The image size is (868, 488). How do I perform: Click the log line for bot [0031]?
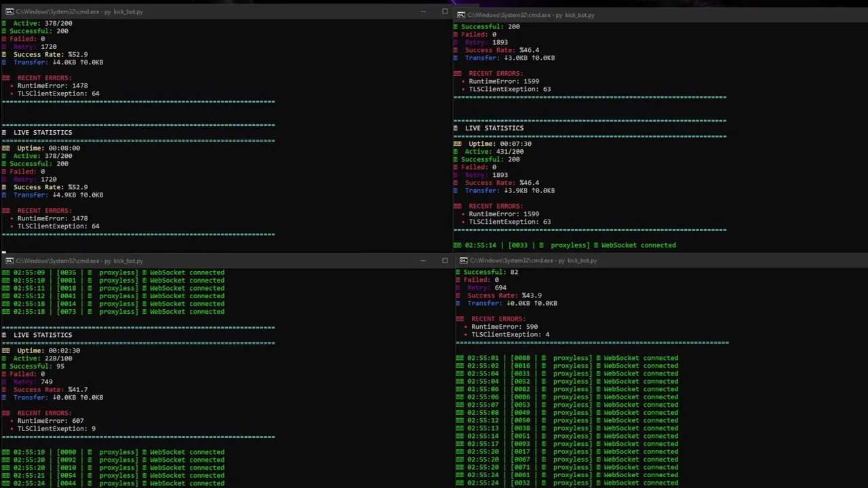567,373
